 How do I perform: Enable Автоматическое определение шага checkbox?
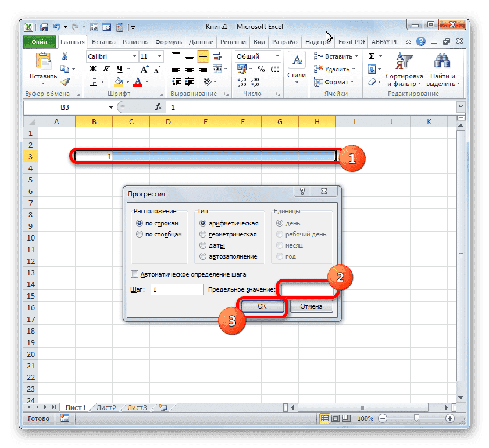coord(134,274)
